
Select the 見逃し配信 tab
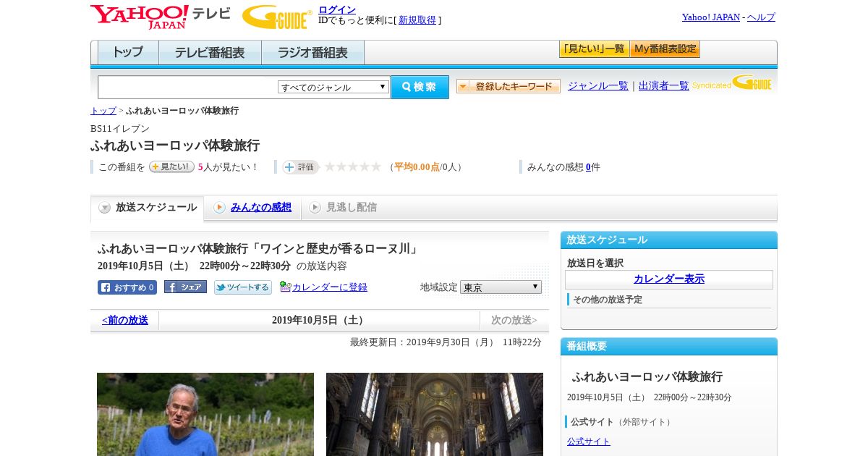(352, 208)
